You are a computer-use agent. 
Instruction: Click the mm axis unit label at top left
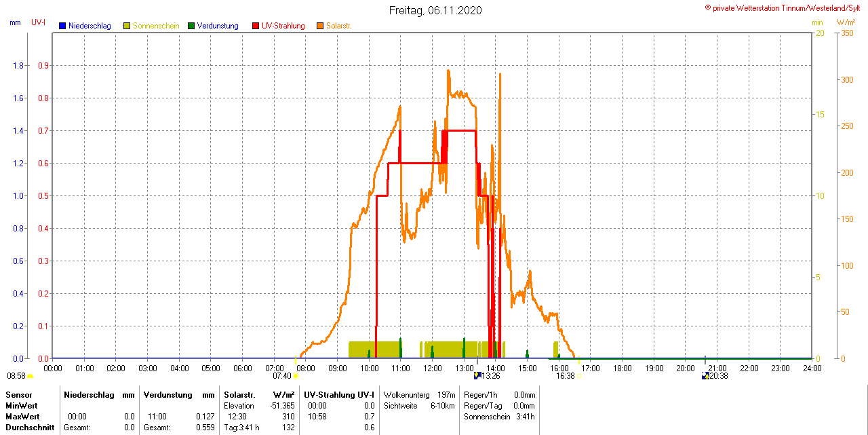(x=15, y=22)
